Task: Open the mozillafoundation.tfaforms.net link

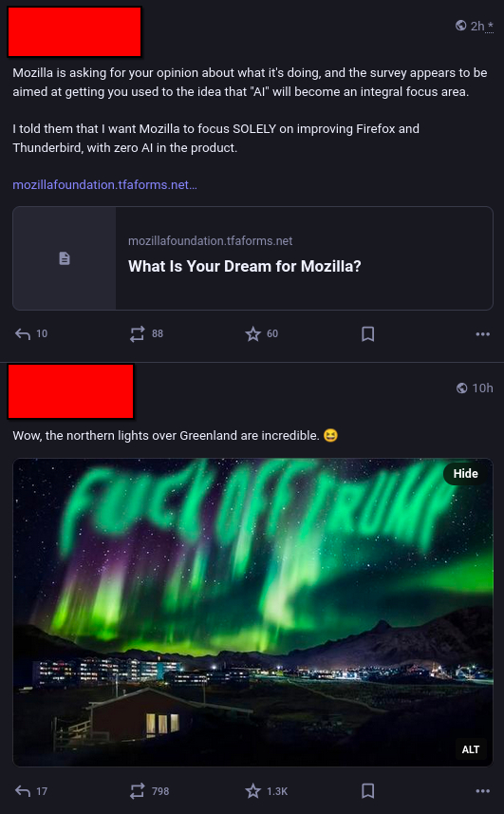Action: [104, 185]
